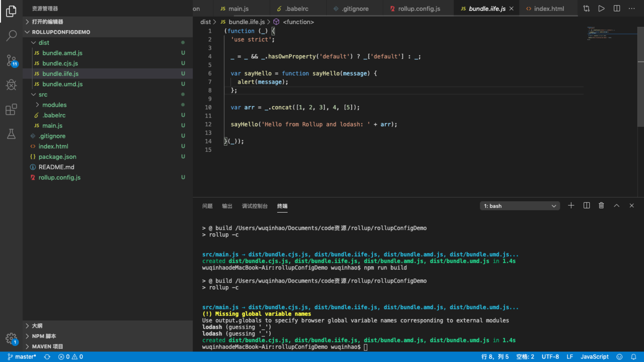Expand the MAVEN 项目 section
The width and height of the screenshot is (644, 362).
pyautogui.click(x=108, y=346)
